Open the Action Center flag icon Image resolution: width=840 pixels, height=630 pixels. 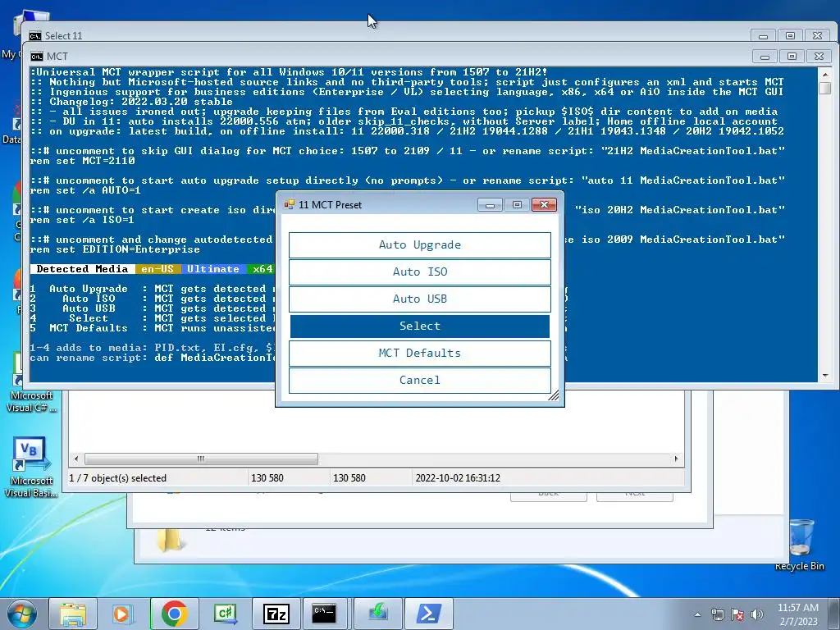click(x=737, y=614)
